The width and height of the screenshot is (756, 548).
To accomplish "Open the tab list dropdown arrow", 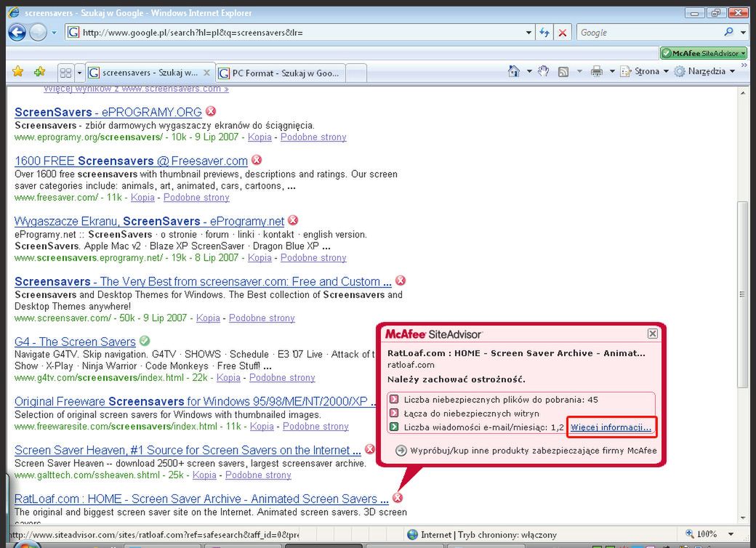I will (x=79, y=73).
